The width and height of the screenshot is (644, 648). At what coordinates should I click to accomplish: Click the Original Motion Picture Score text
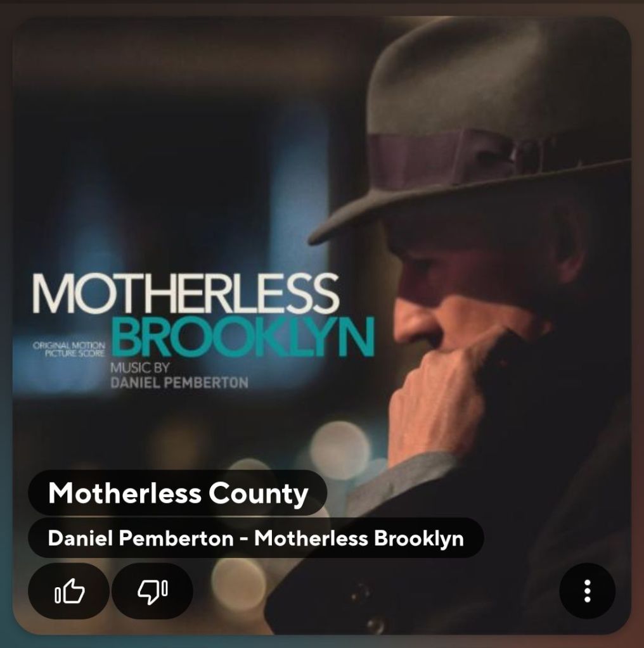pyautogui.click(x=69, y=349)
